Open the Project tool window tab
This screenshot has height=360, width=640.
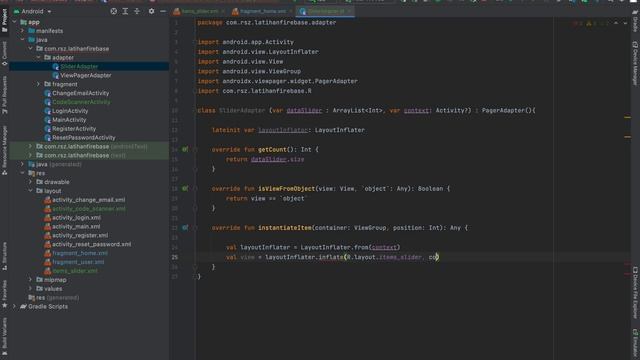click(x=4, y=20)
